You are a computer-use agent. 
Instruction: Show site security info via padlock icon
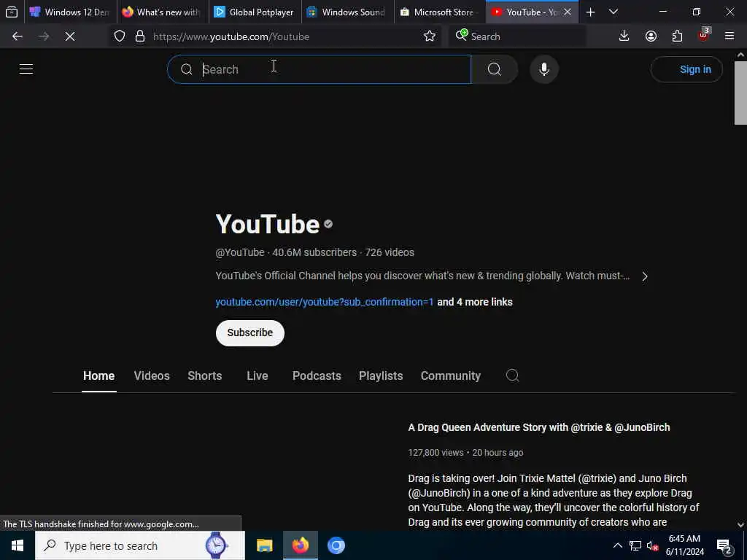point(140,36)
